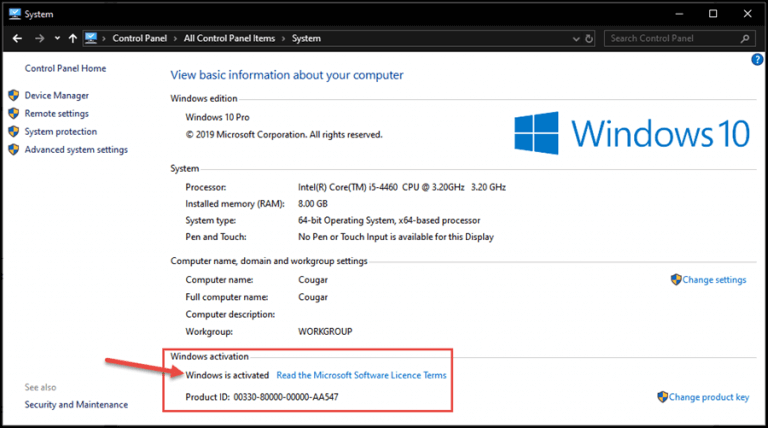Click Change settings for computer name
Viewport: 768px width, 428px height.
[x=714, y=280]
